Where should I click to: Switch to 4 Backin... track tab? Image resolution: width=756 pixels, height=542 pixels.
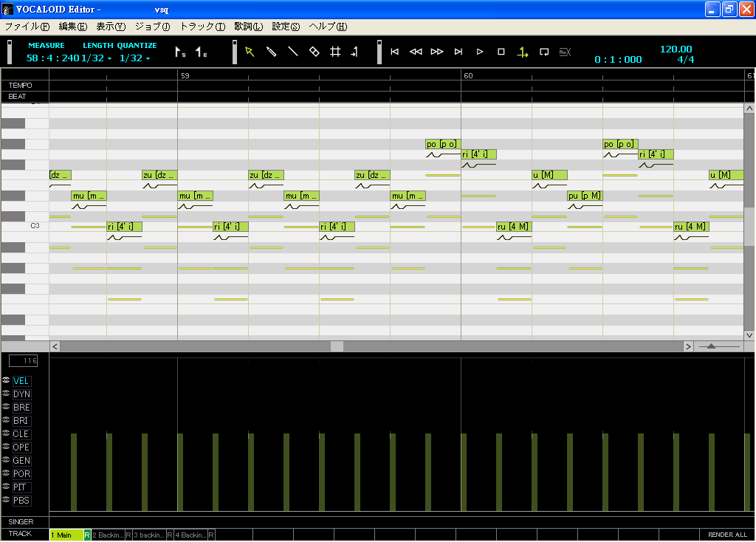191,535
